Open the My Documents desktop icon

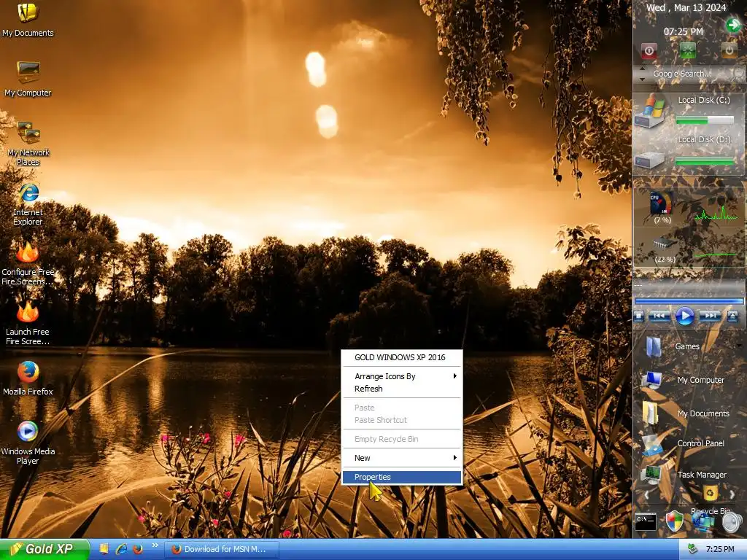click(x=28, y=19)
